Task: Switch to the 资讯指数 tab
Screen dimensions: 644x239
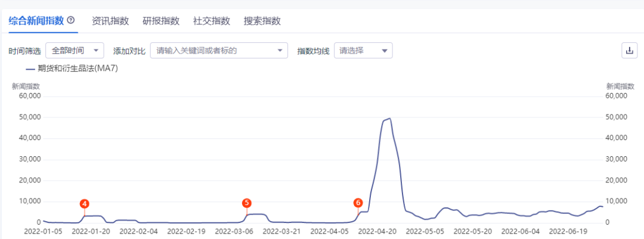Action: pos(110,21)
